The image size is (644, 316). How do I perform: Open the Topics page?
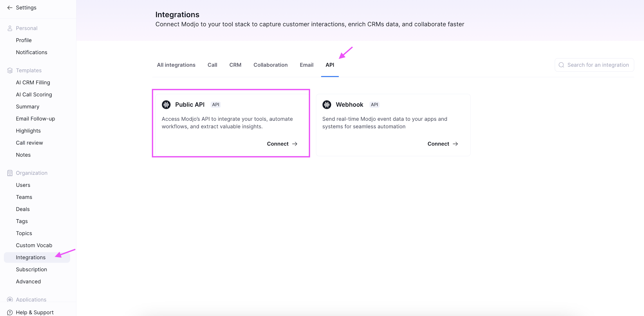point(24,233)
